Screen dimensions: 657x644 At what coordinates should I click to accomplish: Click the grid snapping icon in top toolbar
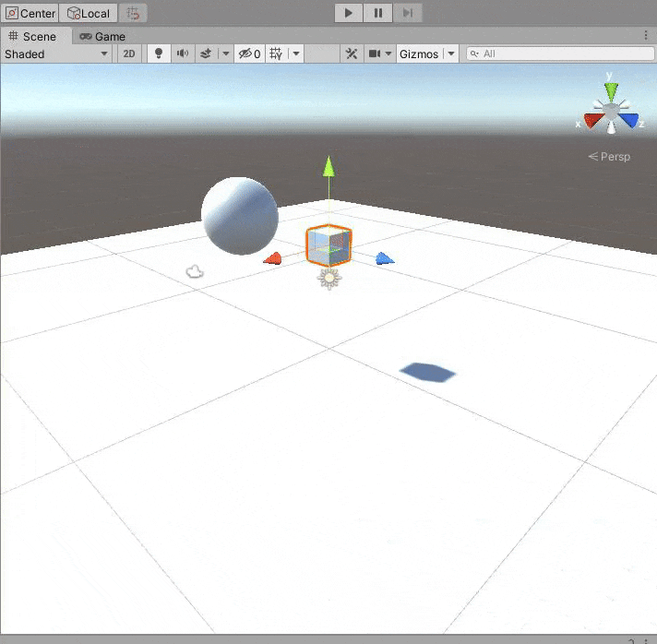[x=133, y=14]
